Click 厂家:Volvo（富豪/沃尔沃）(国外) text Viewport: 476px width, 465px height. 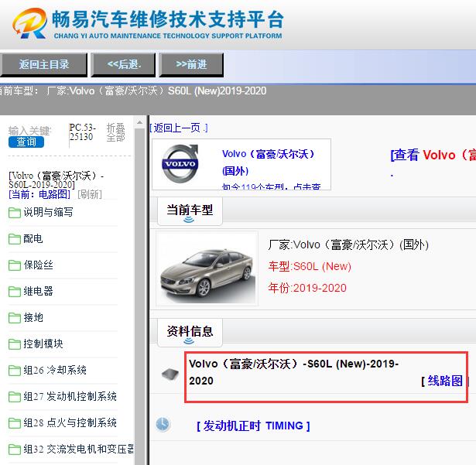[x=348, y=244]
